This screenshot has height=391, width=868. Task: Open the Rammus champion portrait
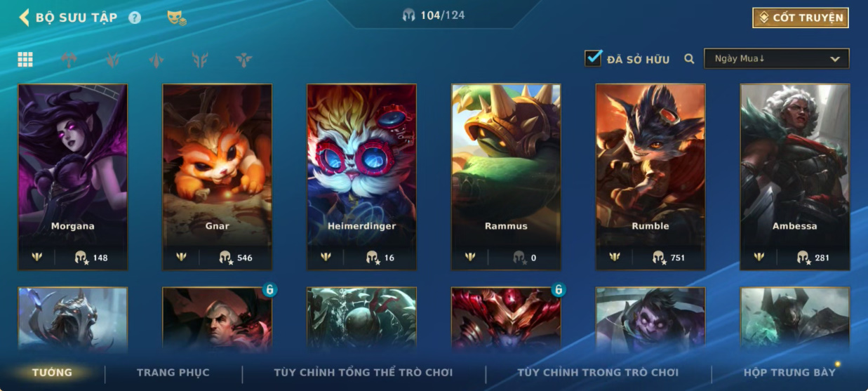click(x=506, y=177)
